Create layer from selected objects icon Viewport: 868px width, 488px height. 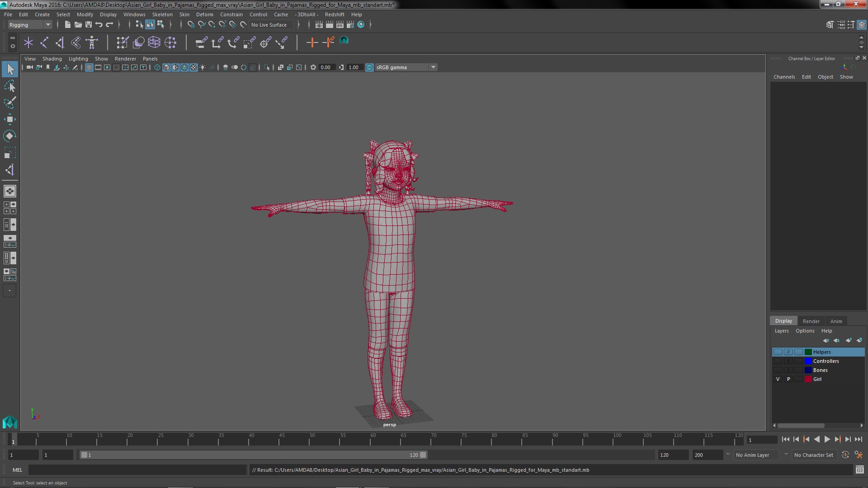pos(859,340)
